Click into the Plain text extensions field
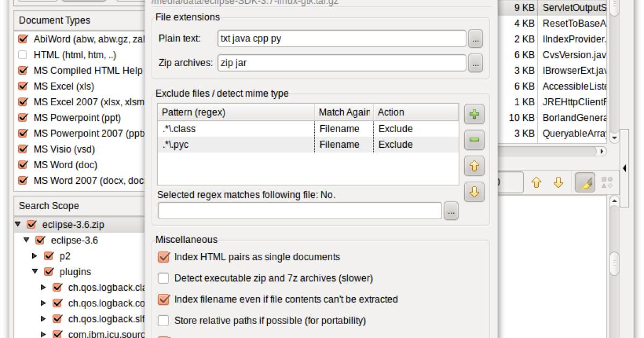Screen dimensions: 644x338 [x=341, y=39]
